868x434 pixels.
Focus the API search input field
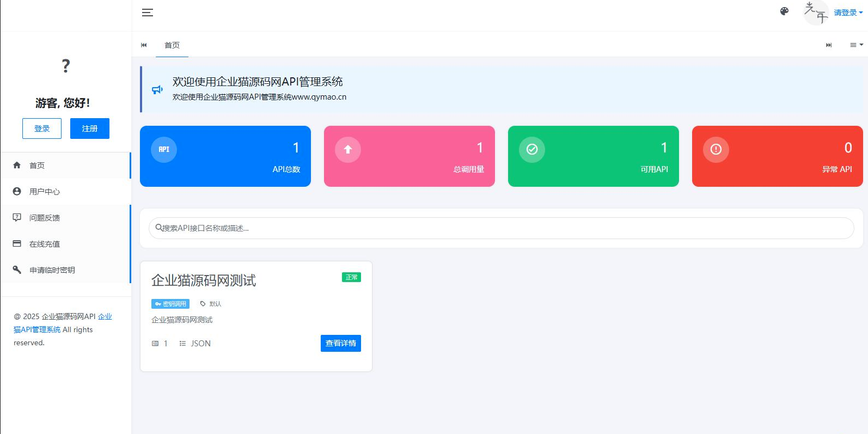(x=502, y=228)
